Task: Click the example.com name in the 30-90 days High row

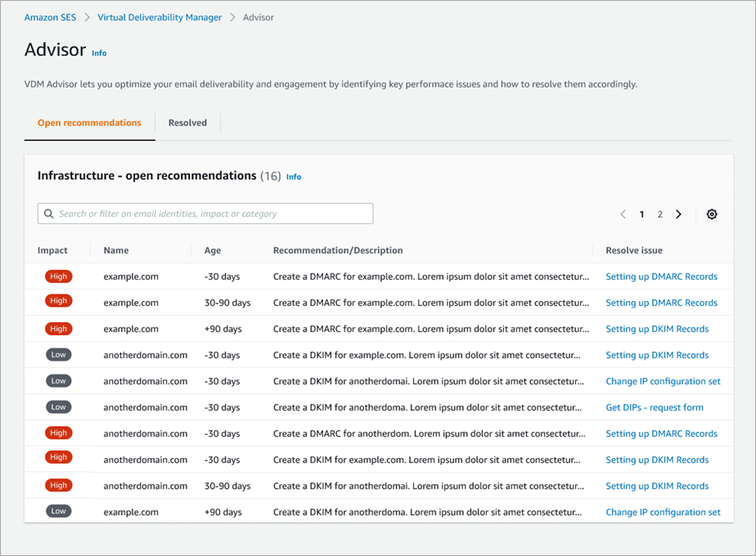Action: coord(131,303)
